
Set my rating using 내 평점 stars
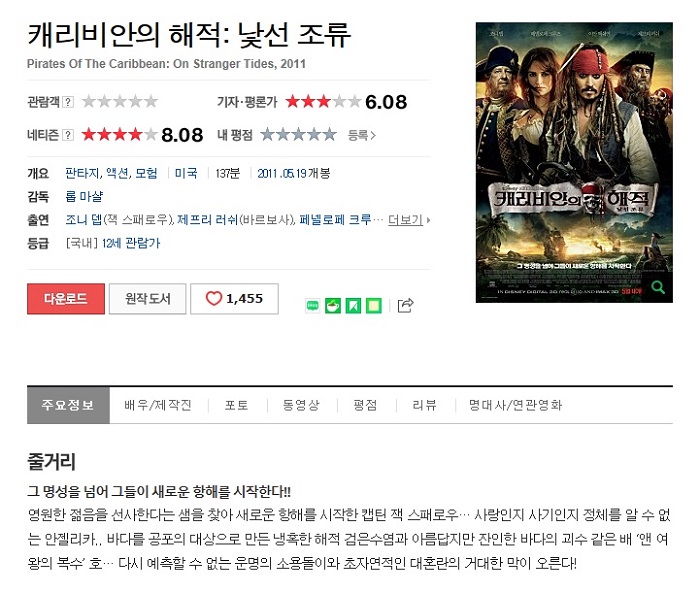click(298, 134)
